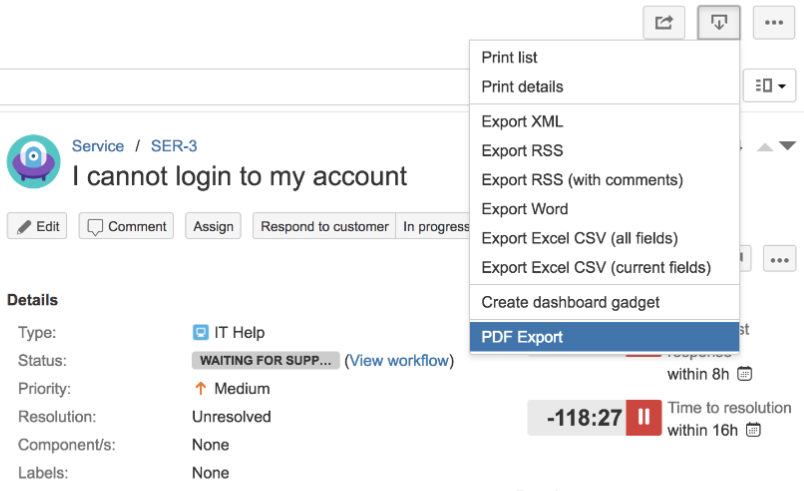Select Export Excel CSV (all fields)
This screenshot has height=491, width=804.
(604, 238)
